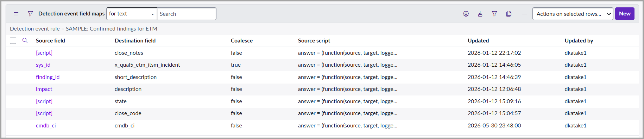Tick the select-all rows checkbox
Screen dimensions: 644x139
coord(13,41)
